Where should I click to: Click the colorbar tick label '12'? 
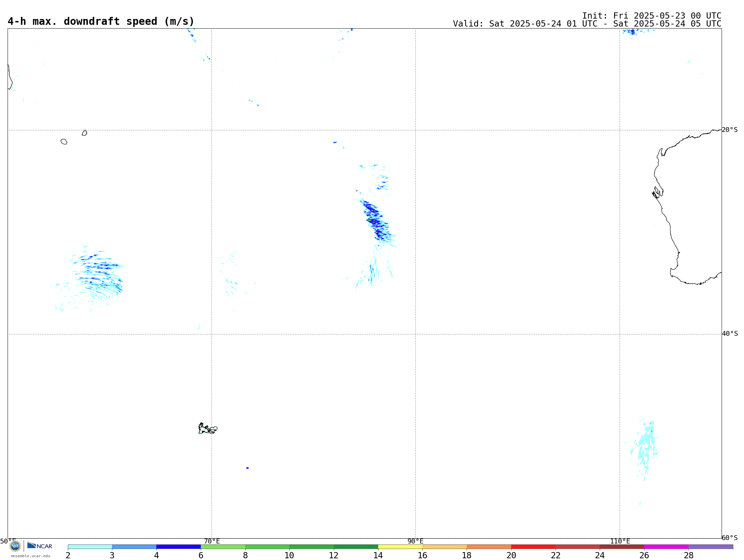pos(334,556)
